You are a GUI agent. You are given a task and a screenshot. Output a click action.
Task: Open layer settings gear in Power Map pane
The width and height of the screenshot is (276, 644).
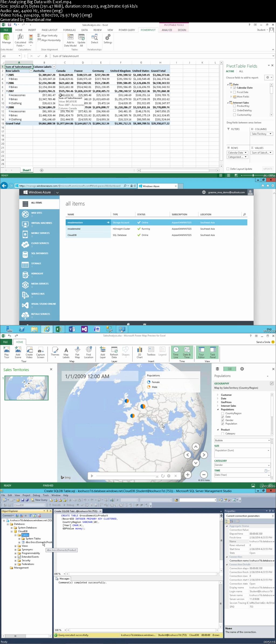242,369
